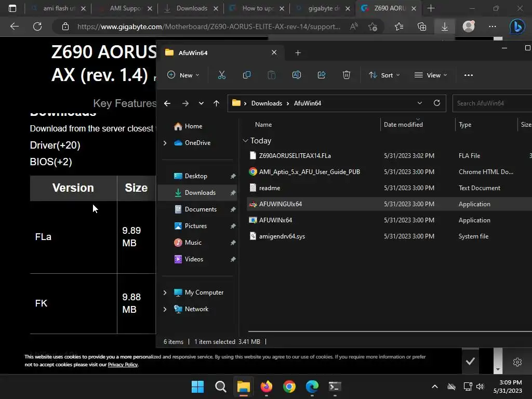Expand My Computer in the navigation pane

coord(165,292)
